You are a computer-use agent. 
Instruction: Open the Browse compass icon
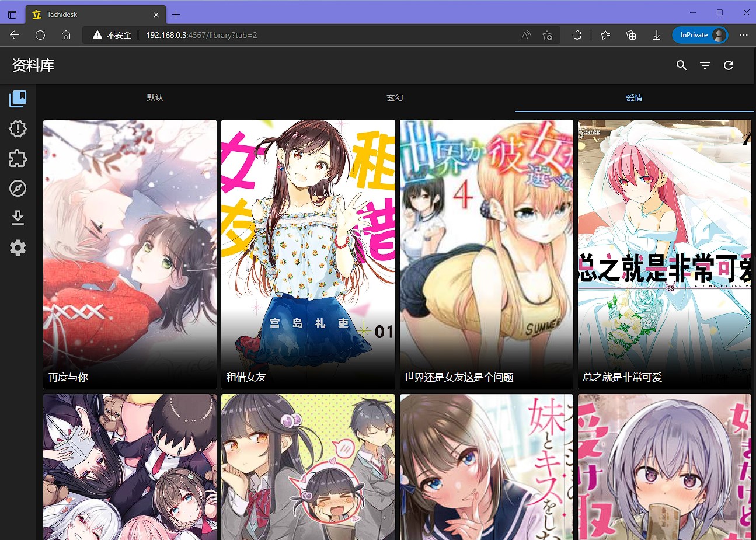[x=18, y=188]
